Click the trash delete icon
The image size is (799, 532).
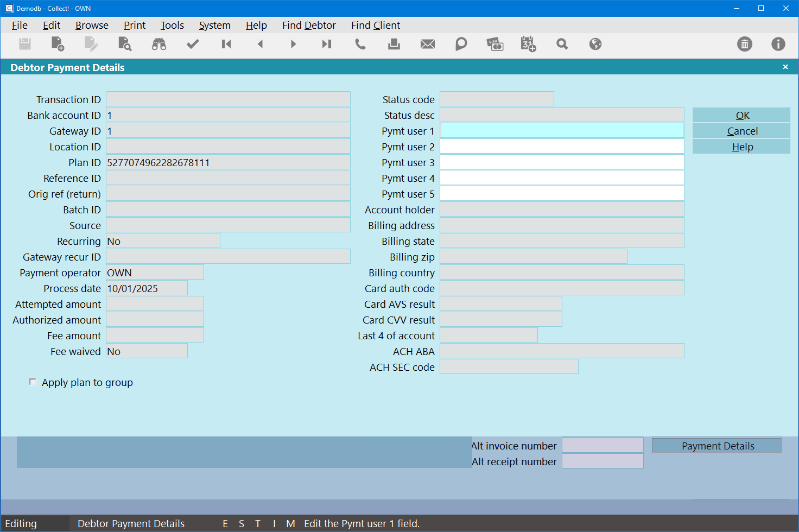pos(745,44)
